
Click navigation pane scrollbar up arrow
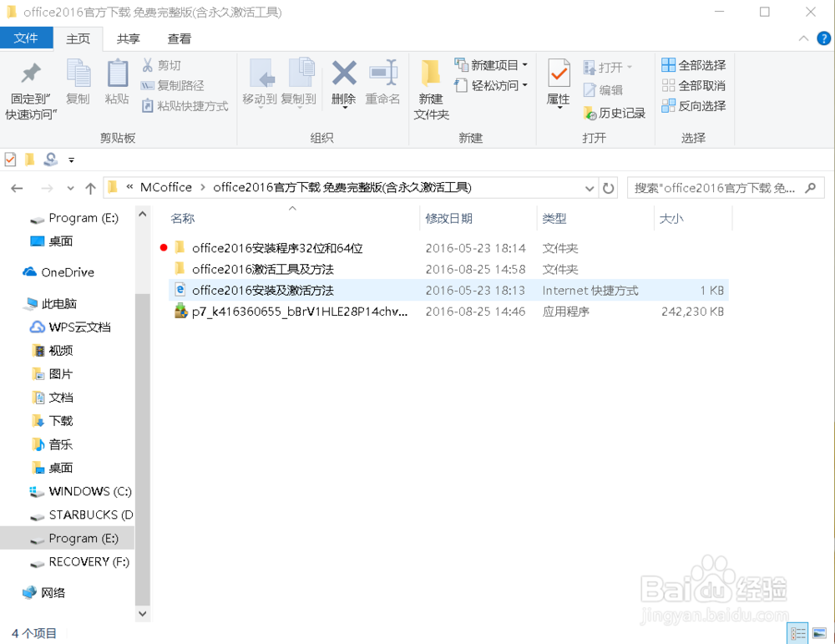coord(142,214)
